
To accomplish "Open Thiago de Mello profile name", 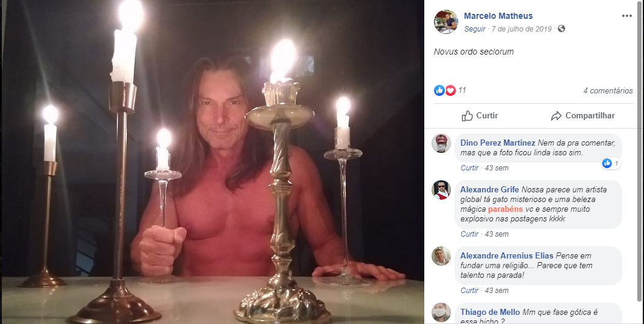I will [x=490, y=312].
